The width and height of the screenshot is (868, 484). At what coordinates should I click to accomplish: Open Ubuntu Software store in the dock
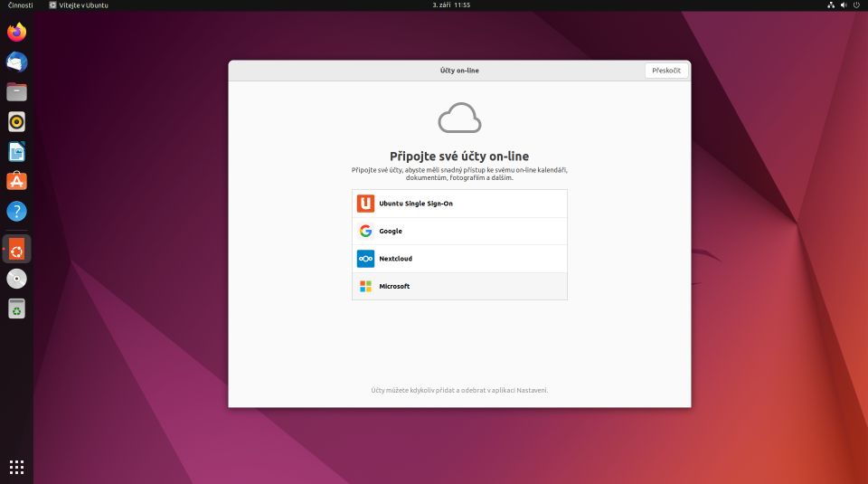click(16, 181)
